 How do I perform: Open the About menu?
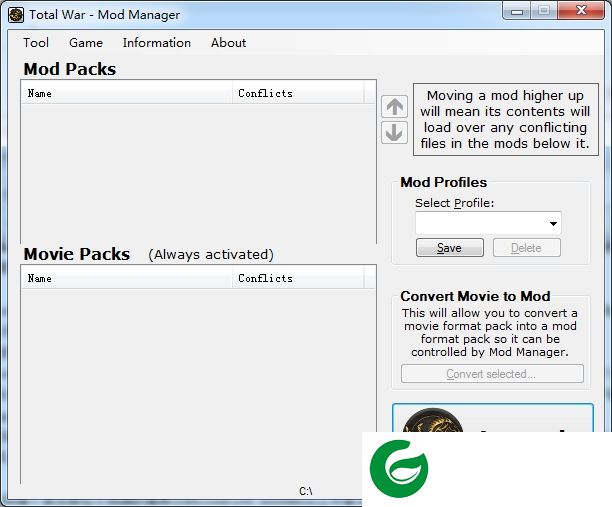pyautogui.click(x=228, y=43)
